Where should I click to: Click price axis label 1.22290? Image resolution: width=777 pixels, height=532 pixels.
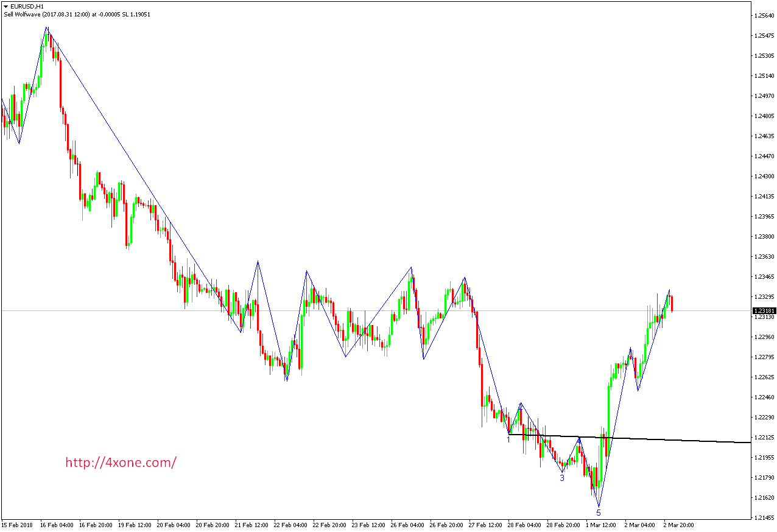764,417
